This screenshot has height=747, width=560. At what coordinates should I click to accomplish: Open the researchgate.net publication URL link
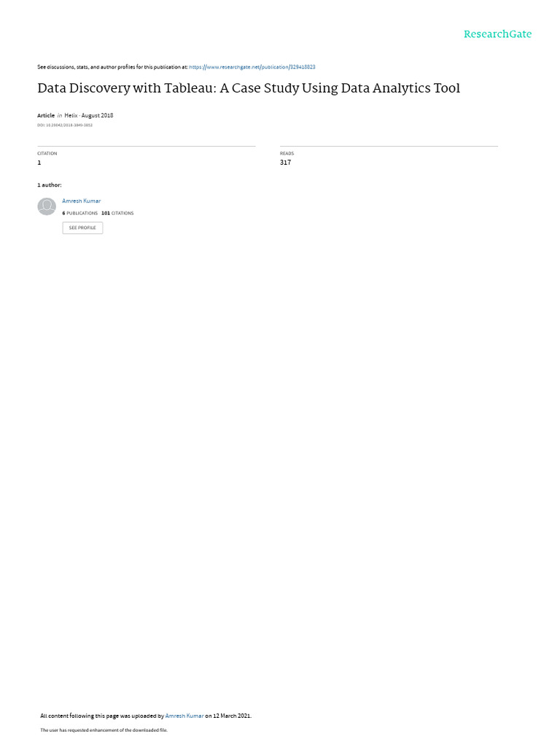(x=252, y=67)
